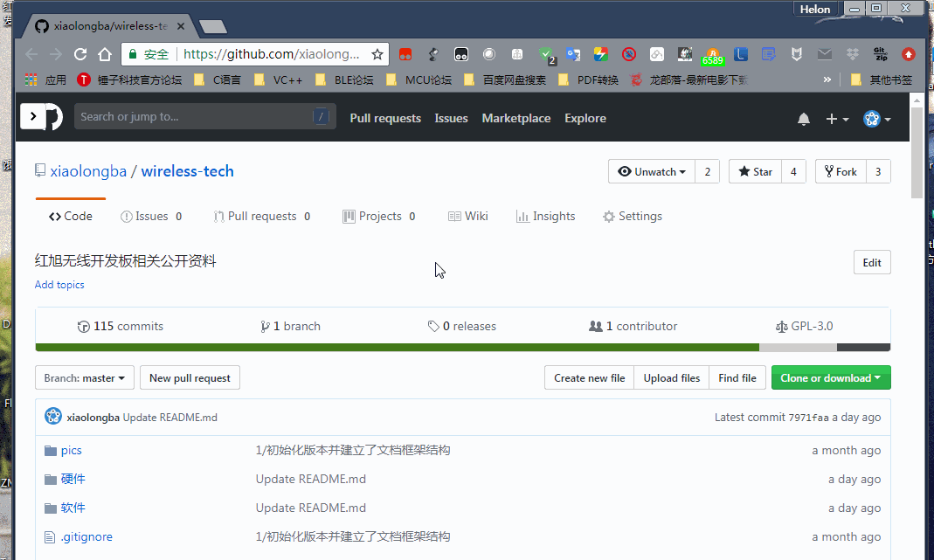Open the green shield extension with badge 2
The image size is (934, 560).
[545, 55]
